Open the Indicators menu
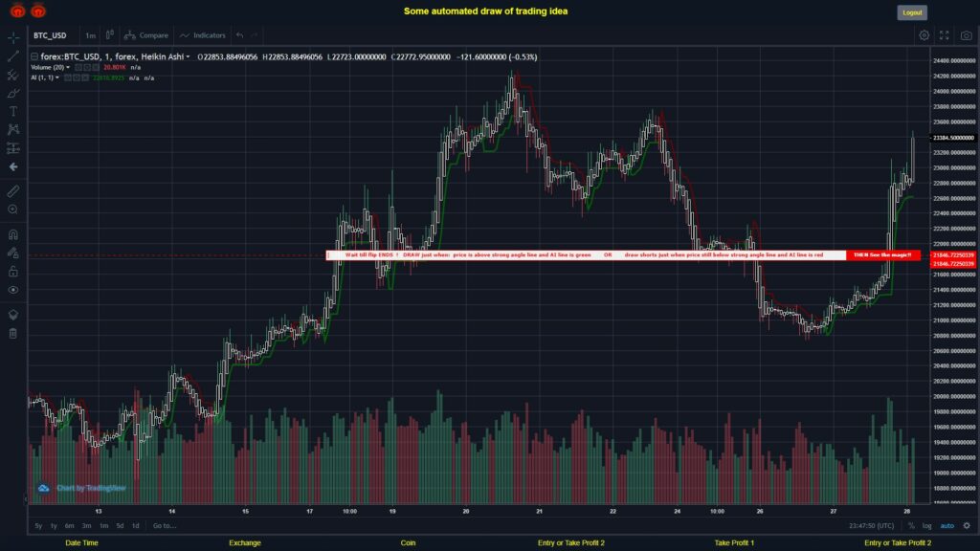 203,35
